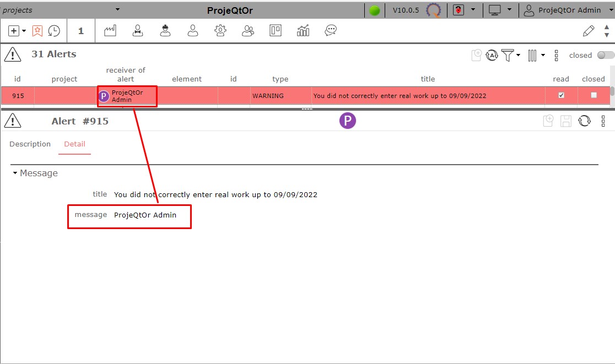Image resolution: width=615 pixels, height=364 pixels.
Task: Switch to the Description tab
Action: 30,144
